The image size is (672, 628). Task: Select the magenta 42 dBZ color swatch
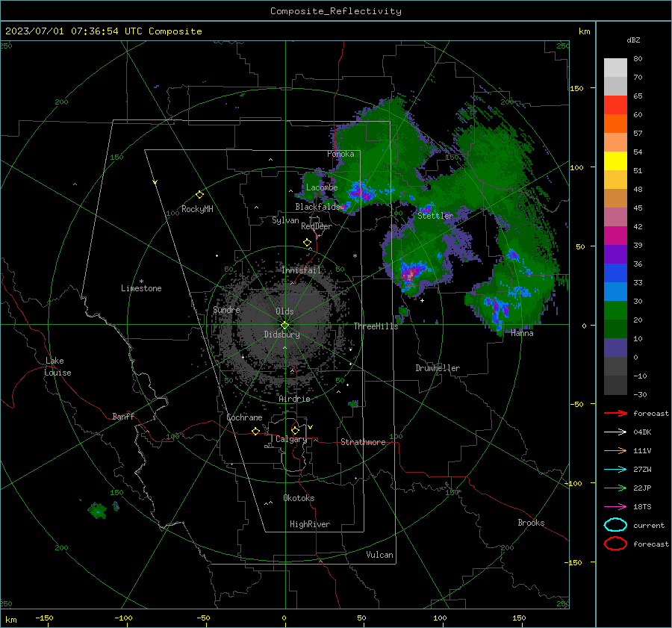(615, 236)
